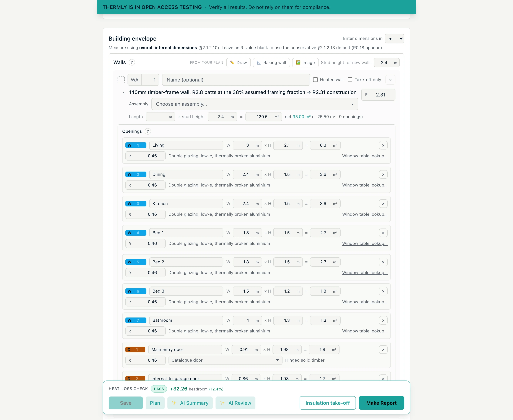Click the Make Report button
Image resolution: width=513 pixels, height=420 pixels.
pyautogui.click(x=381, y=403)
